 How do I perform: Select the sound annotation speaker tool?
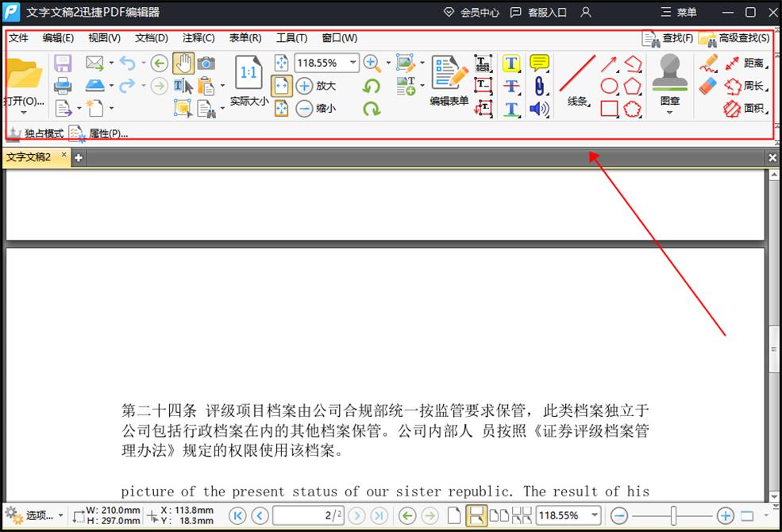coord(539,109)
